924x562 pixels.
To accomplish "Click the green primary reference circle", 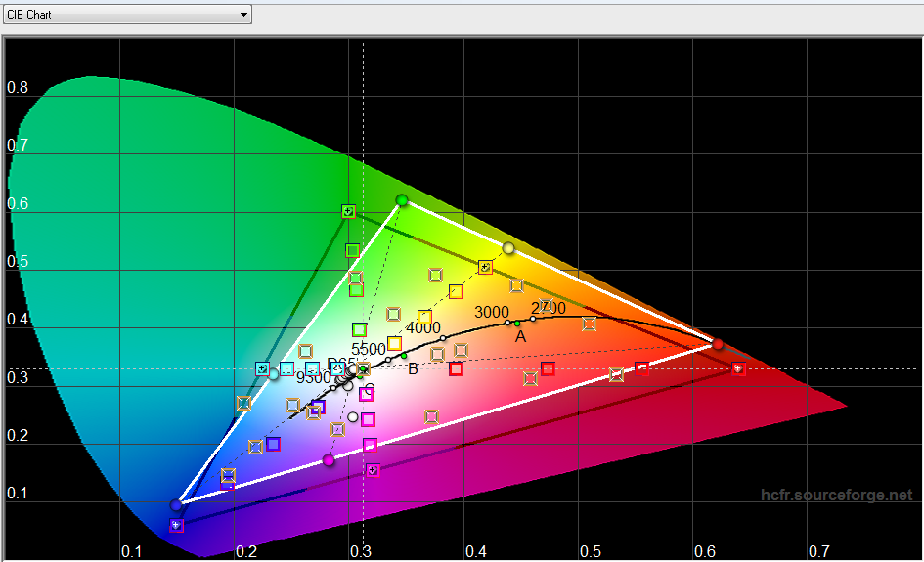I will [402, 200].
